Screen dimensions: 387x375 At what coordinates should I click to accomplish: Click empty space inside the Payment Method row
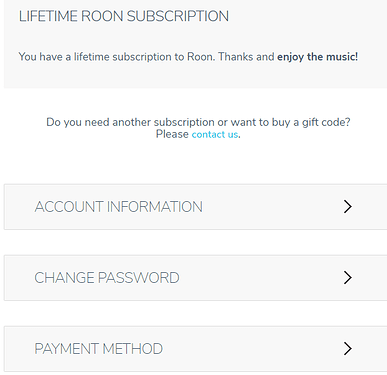click(x=253, y=349)
